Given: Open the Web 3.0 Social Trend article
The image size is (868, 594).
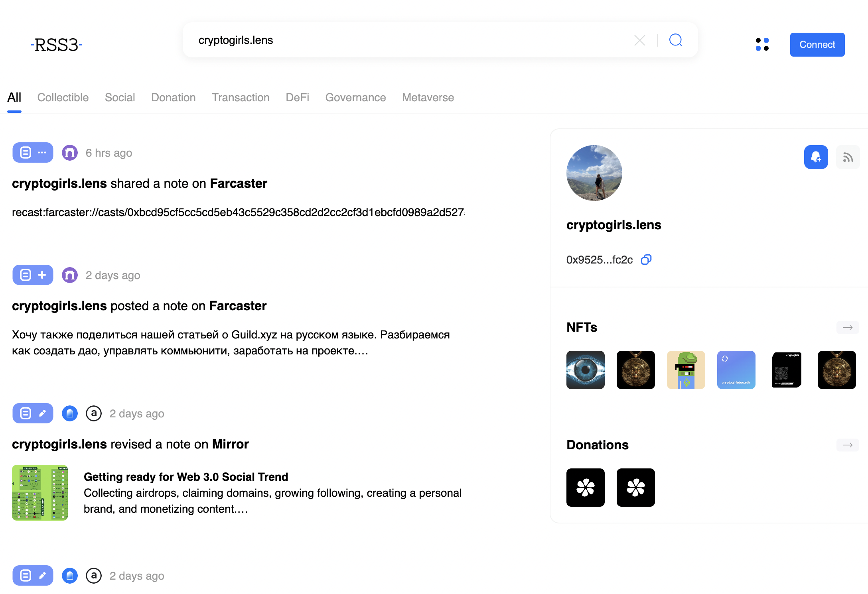Looking at the screenshot, I should click(x=186, y=477).
